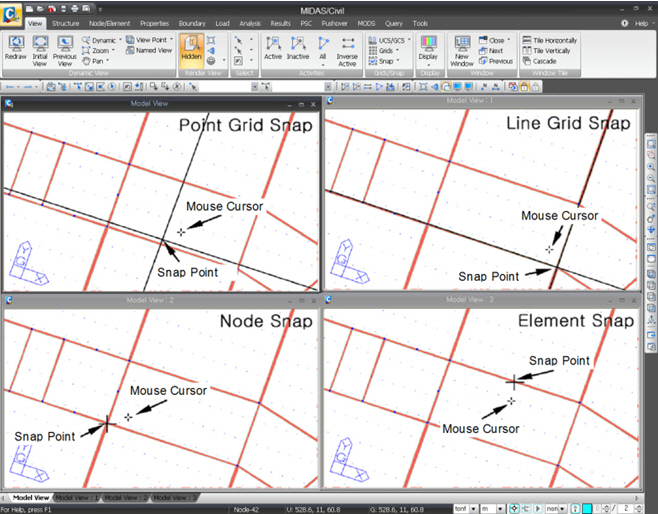Toggle the Hidden render view

[191, 48]
